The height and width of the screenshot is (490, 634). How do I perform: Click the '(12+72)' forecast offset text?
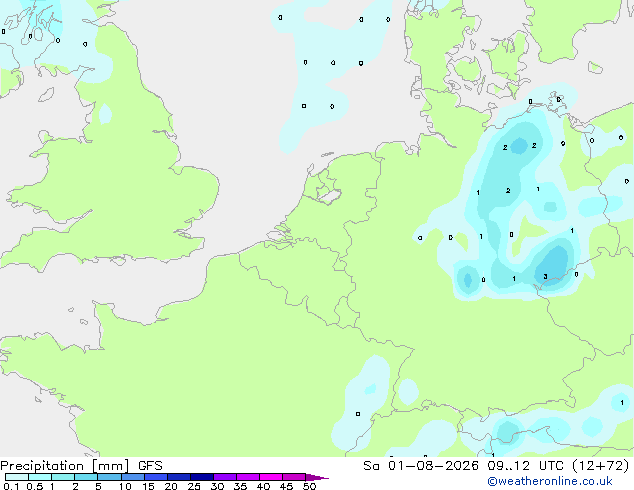[601, 466]
